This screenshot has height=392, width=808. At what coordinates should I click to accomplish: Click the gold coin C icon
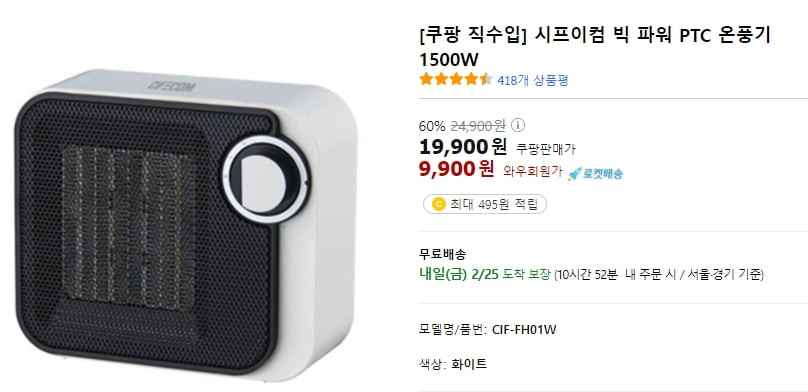[439, 204]
